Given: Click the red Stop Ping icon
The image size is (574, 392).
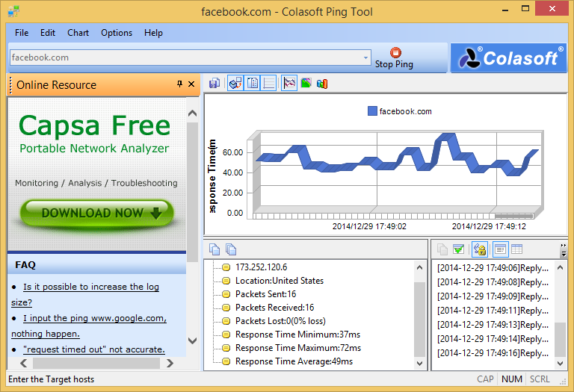Looking at the screenshot, I should (395, 53).
